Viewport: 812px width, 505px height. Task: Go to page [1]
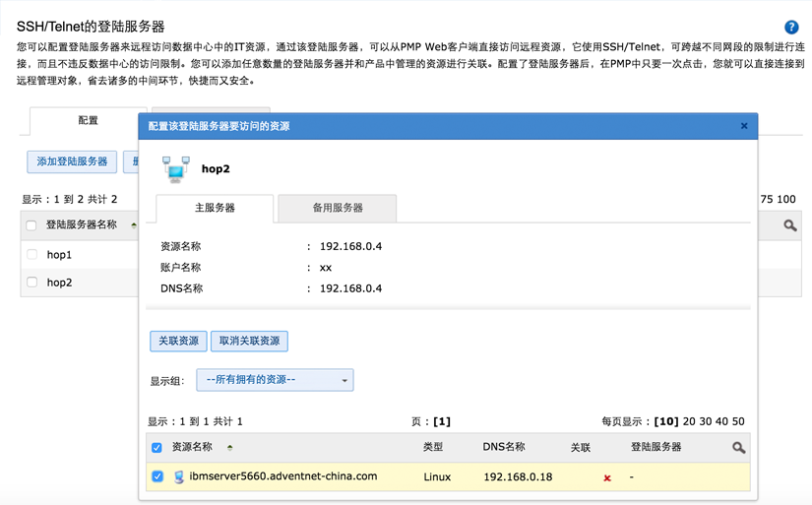pos(442,421)
